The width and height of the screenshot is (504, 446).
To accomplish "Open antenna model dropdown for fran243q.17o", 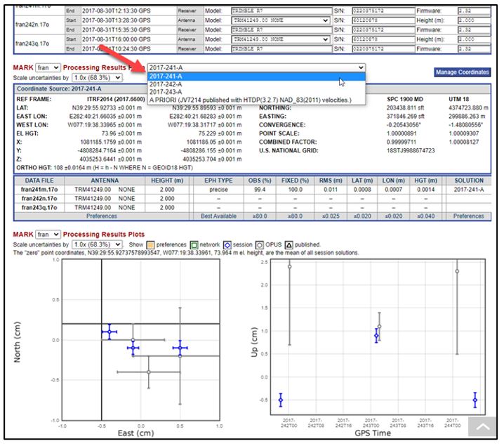I will [x=281, y=39].
